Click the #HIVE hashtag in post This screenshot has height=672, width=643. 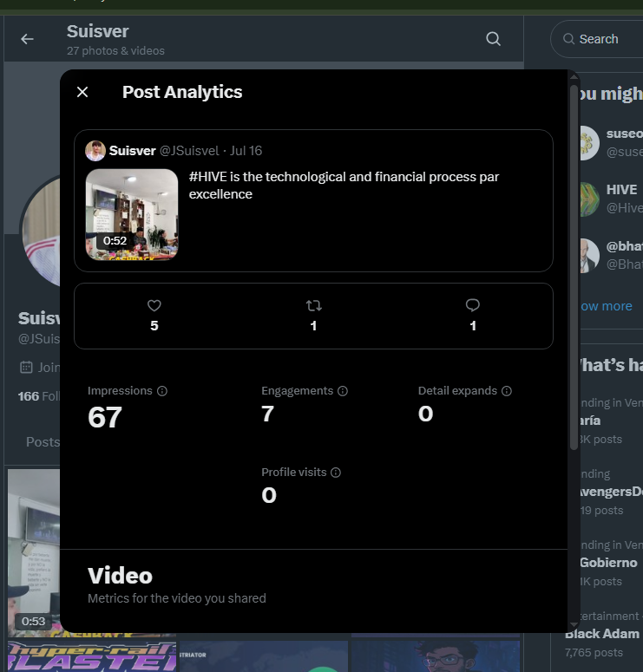tap(207, 177)
